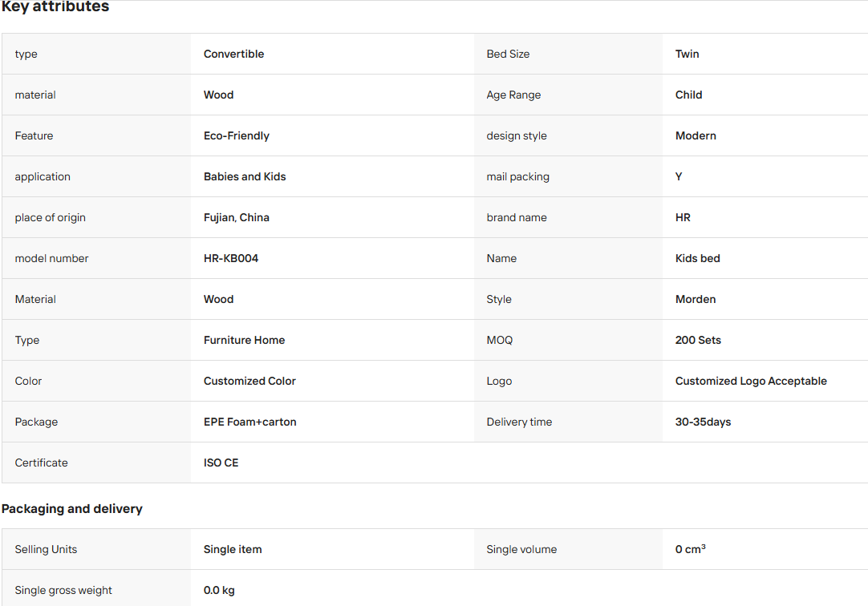Select the Fujian, China origin value

237,217
